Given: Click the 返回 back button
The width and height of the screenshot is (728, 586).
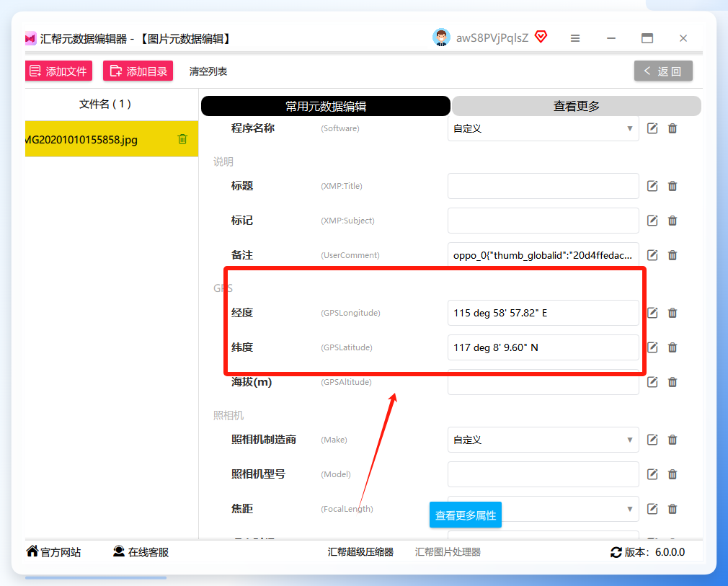Looking at the screenshot, I should click(x=663, y=71).
